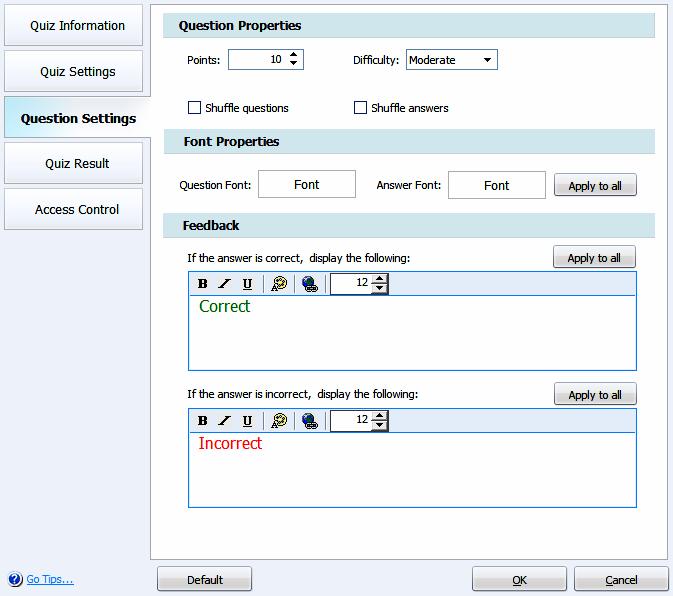673x596 pixels.
Task: Increase font size in incorrect feedback editor
Action: 379,416
